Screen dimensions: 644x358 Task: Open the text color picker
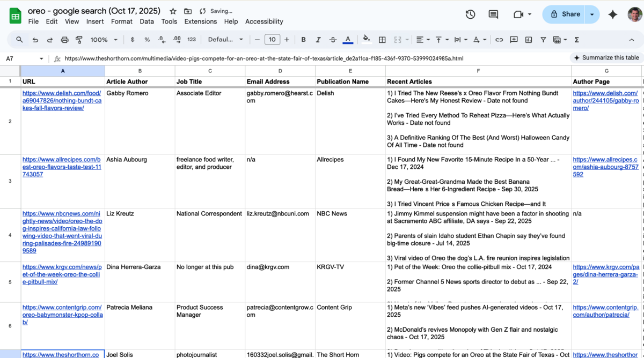(348, 40)
